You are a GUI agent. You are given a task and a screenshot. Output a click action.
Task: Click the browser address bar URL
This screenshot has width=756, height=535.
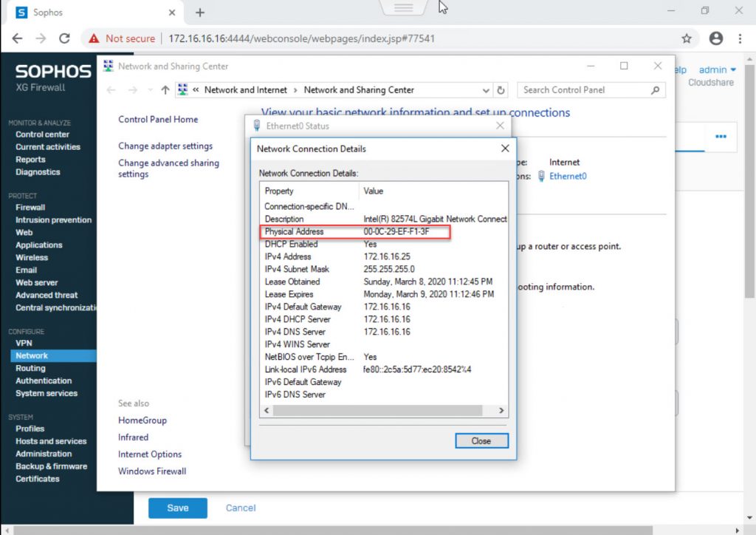tap(301, 38)
